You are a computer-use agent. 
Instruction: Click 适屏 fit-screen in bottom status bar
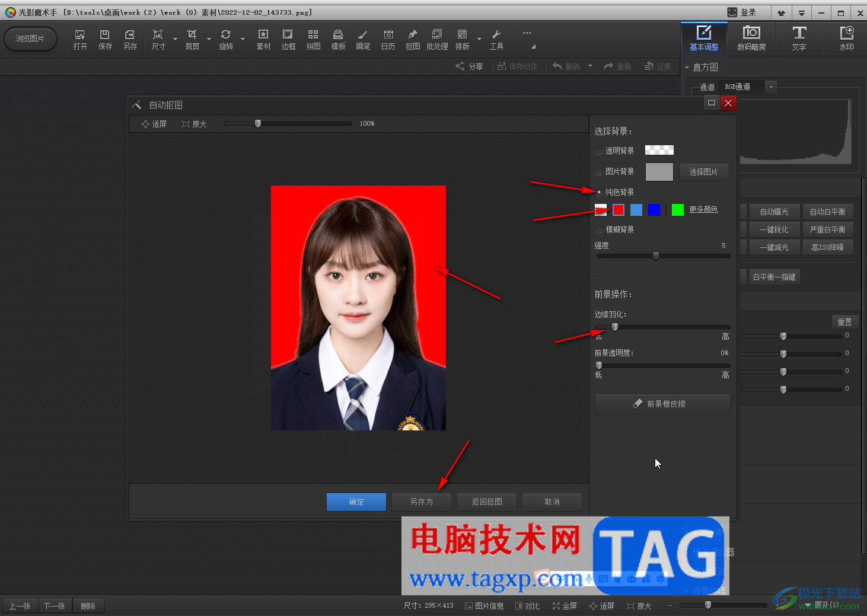[x=602, y=606]
